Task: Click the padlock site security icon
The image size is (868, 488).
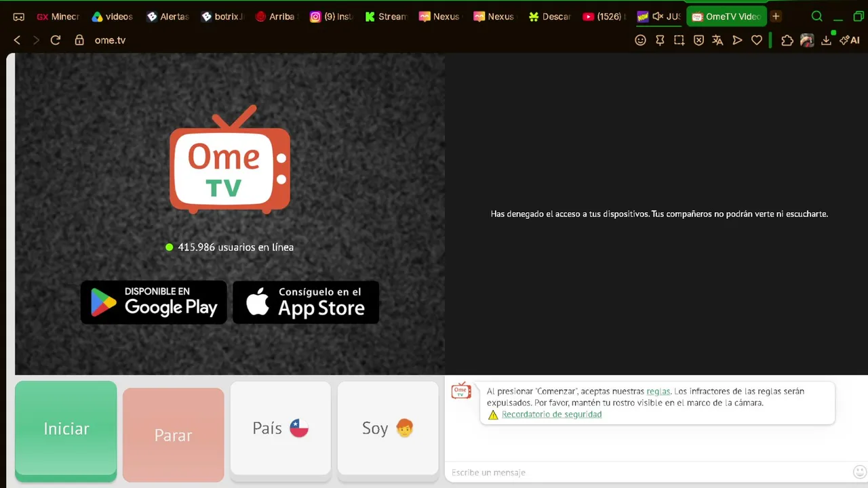Action: (79, 40)
